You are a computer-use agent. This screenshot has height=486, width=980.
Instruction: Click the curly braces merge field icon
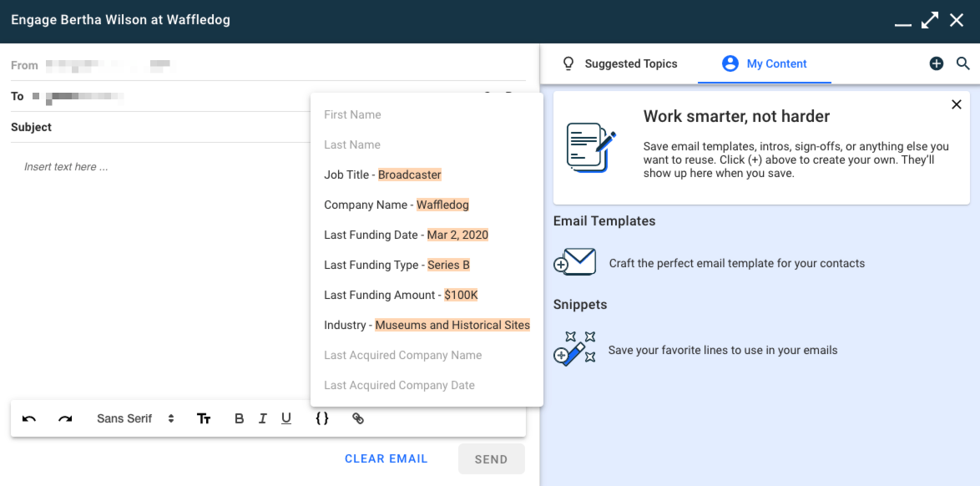point(322,418)
